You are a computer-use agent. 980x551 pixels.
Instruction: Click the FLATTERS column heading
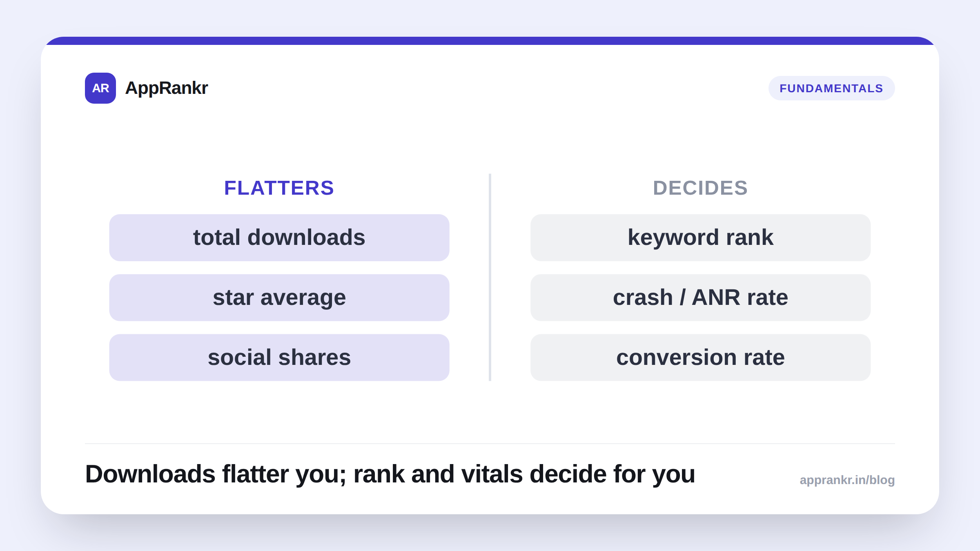click(x=279, y=188)
